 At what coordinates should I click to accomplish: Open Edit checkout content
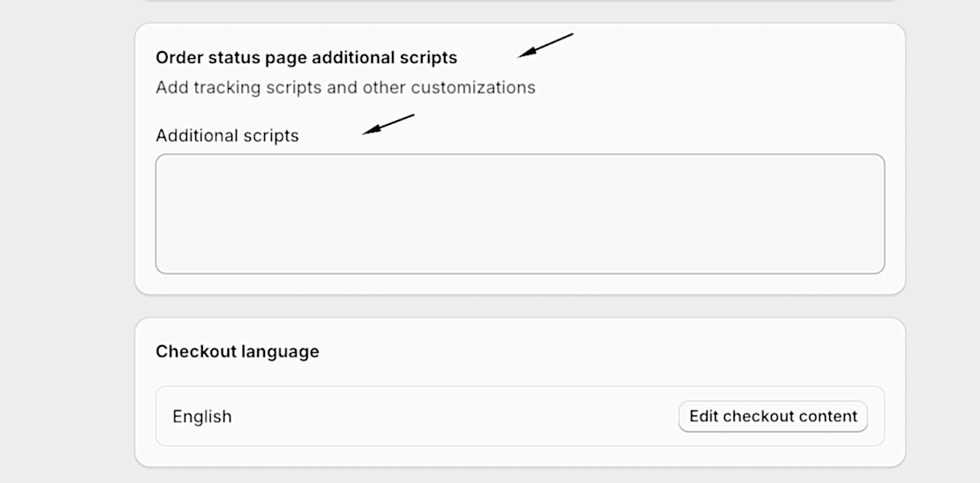tap(773, 416)
